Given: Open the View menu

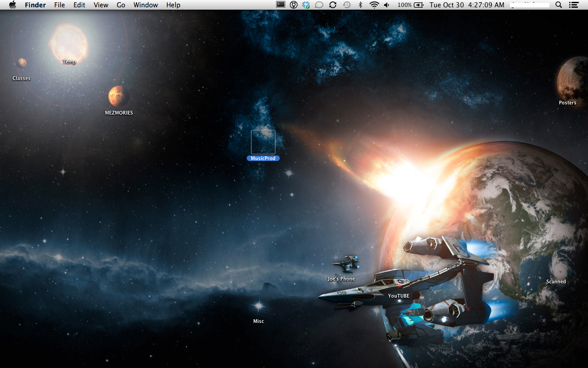Looking at the screenshot, I should (101, 5).
